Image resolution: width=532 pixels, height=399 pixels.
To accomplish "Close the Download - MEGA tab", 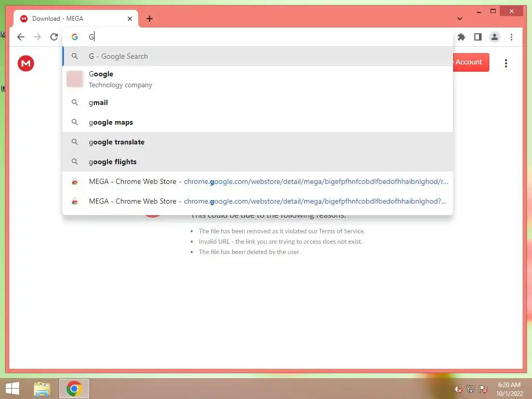I will [129, 19].
